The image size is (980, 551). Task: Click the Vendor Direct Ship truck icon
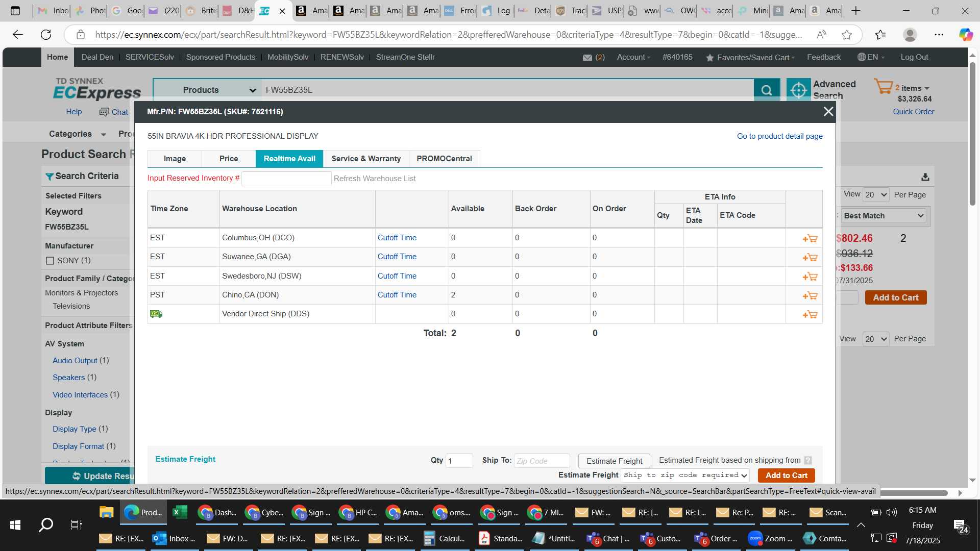(156, 314)
